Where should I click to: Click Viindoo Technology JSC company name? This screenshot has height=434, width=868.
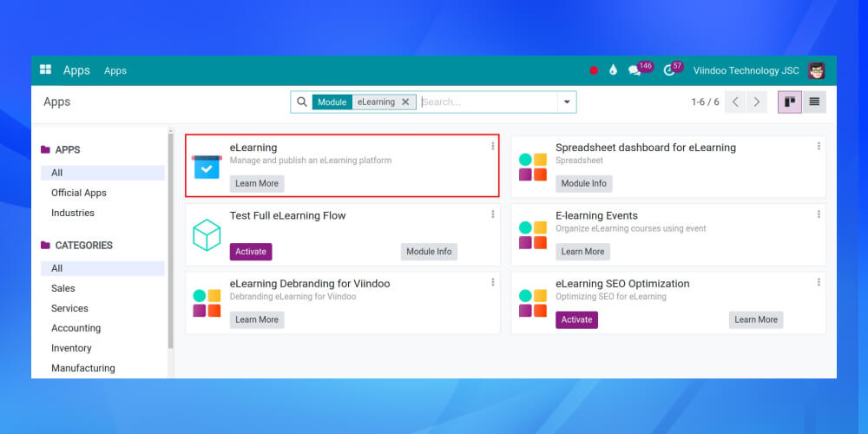click(x=746, y=70)
